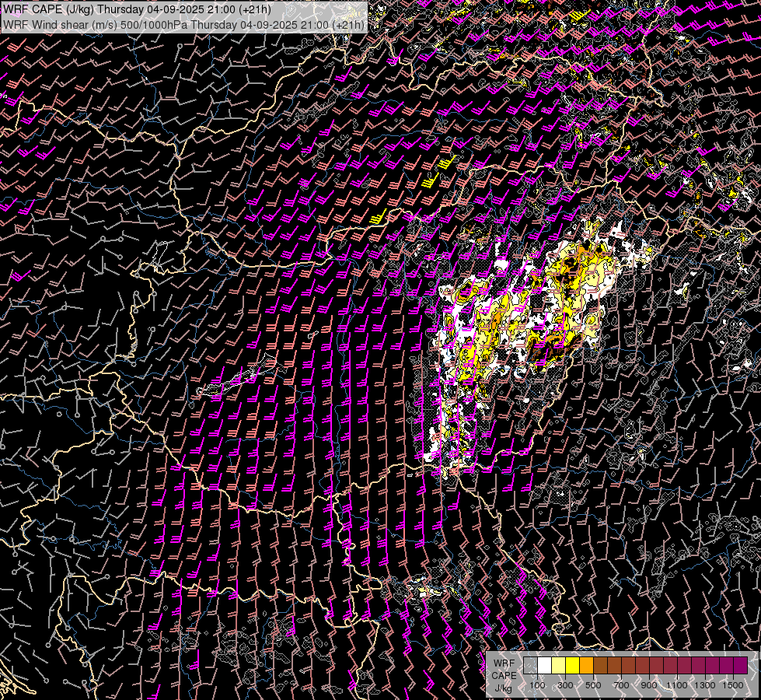Image resolution: width=761 pixels, height=700 pixels.
Task: Click the 1300 legend label
Action: (x=705, y=685)
